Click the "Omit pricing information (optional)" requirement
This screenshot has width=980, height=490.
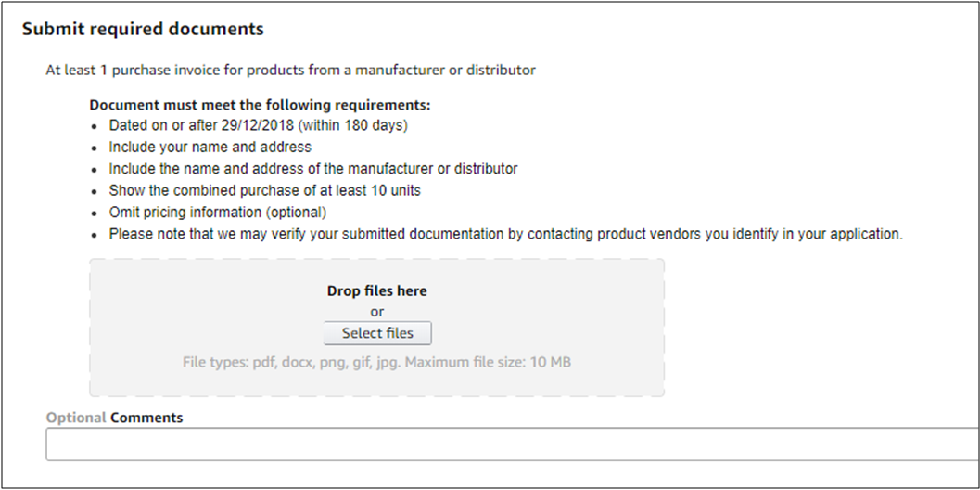click(x=217, y=213)
